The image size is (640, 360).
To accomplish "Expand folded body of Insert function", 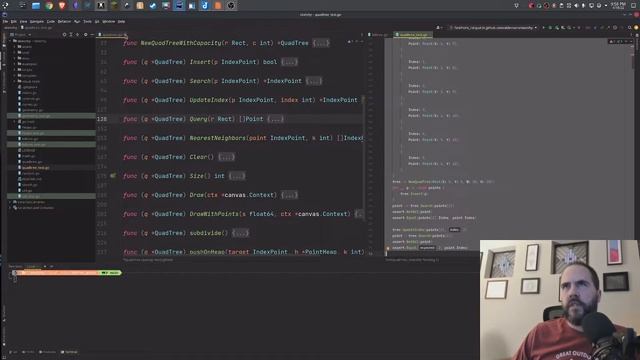I will (x=289, y=62).
